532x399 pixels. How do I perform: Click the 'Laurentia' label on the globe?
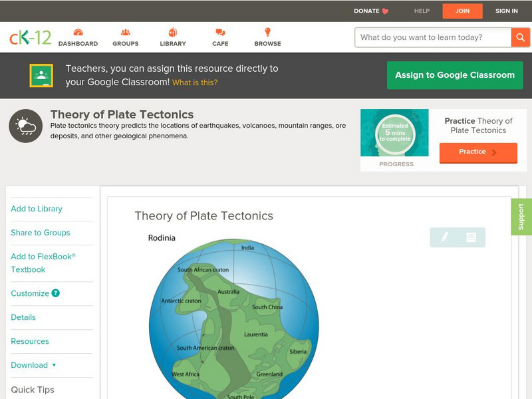pos(256,334)
